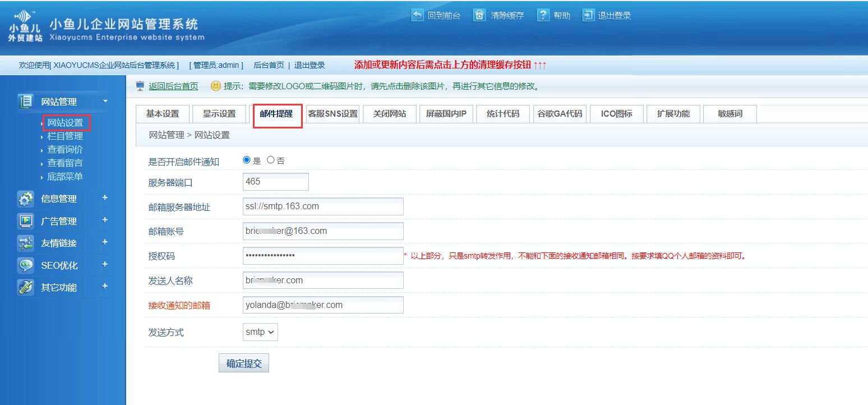Click the 返回后台首页 link
Image resolution: width=868 pixels, height=405 pixels.
pos(173,86)
